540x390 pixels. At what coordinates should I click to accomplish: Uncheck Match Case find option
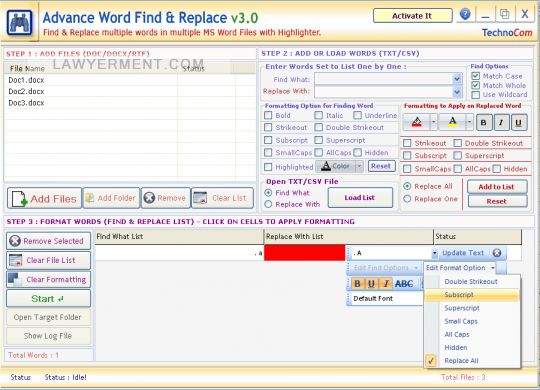click(x=476, y=76)
